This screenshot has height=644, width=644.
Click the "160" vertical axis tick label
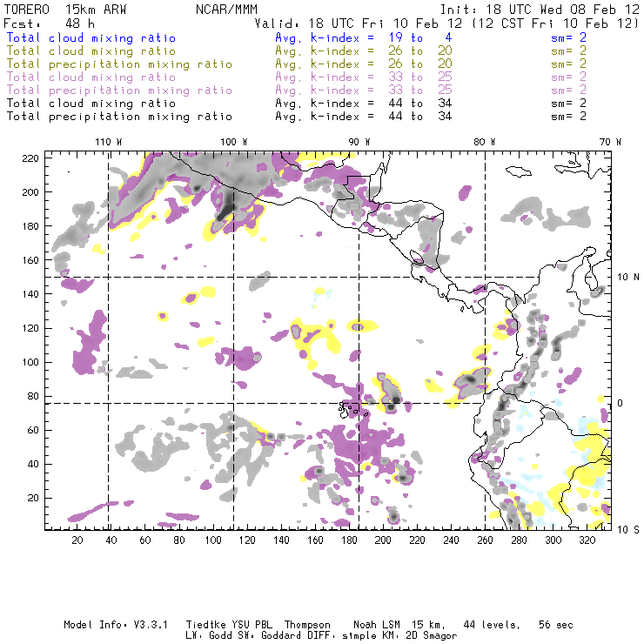pyautogui.click(x=30, y=260)
